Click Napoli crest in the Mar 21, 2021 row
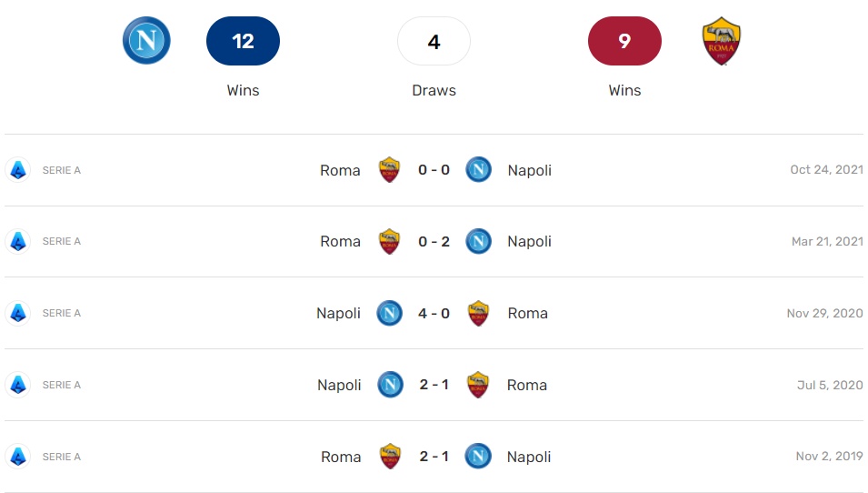Image resolution: width=868 pixels, height=493 pixels. [x=478, y=241]
